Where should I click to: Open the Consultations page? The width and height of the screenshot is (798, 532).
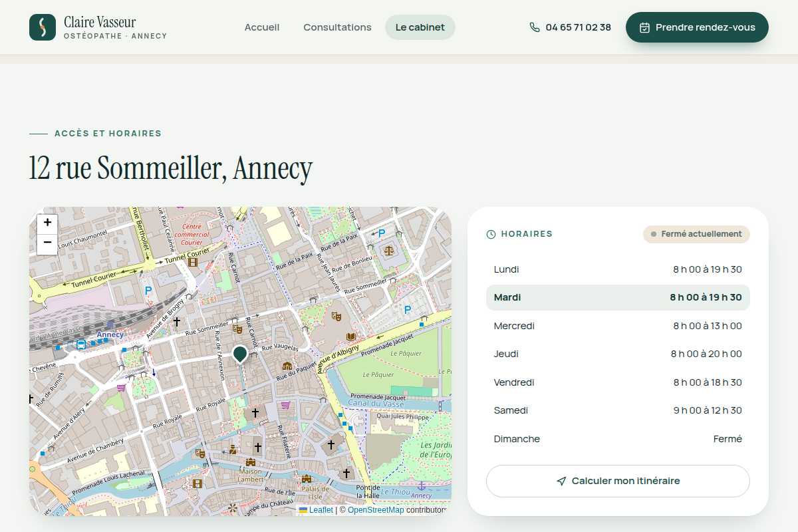(x=337, y=27)
